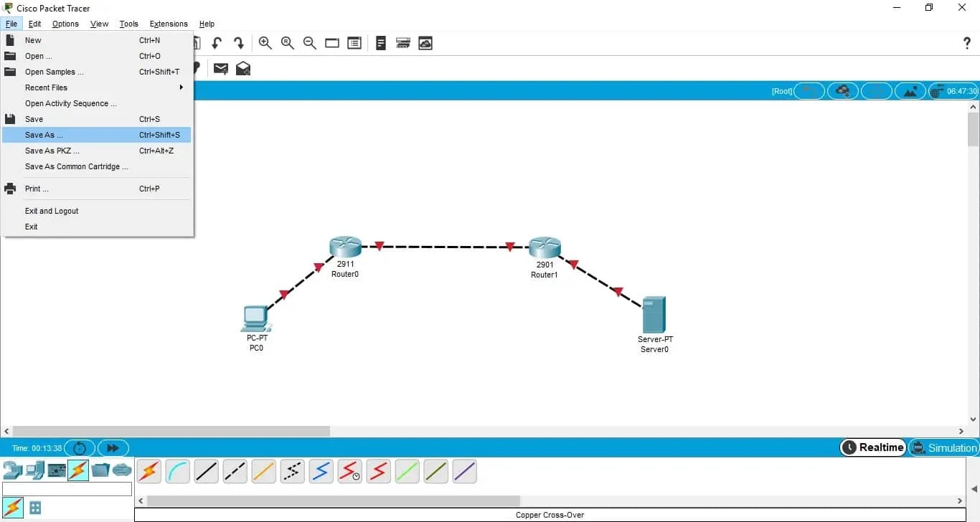Choose Open Activity Sequence entry
This screenshot has width=980, height=522.
[96, 103]
